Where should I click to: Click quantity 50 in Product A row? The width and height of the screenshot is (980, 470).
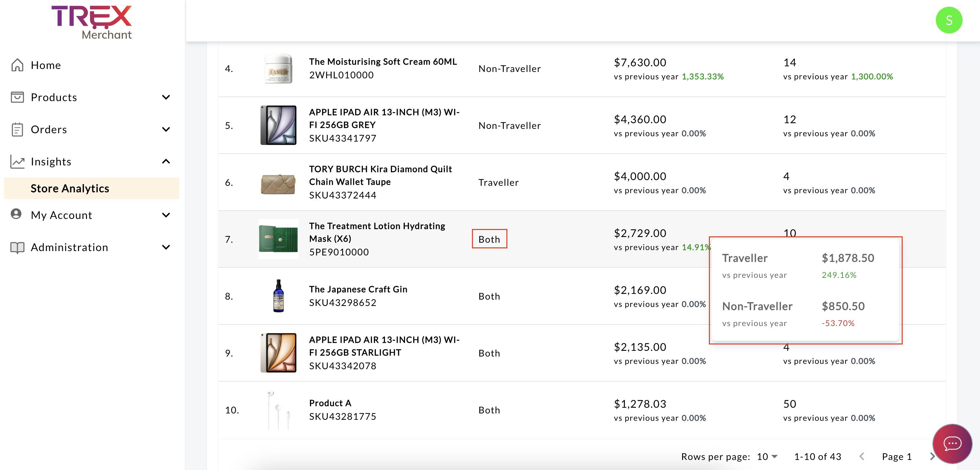click(x=790, y=404)
